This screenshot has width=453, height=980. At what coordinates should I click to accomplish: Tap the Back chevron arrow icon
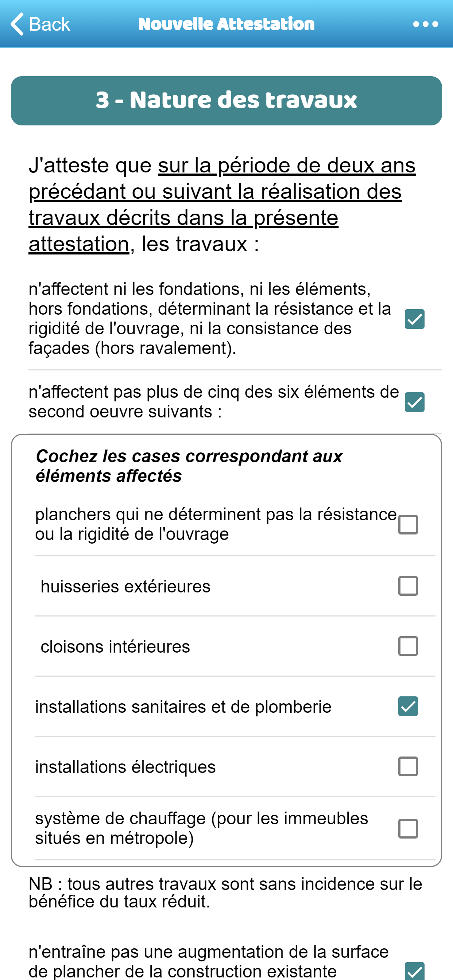coord(17,24)
